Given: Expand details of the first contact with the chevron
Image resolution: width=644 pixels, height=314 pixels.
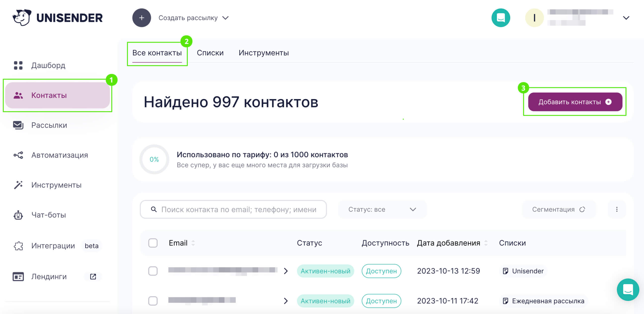Looking at the screenshot, I should pyautogui.click(x=286, y=271).
